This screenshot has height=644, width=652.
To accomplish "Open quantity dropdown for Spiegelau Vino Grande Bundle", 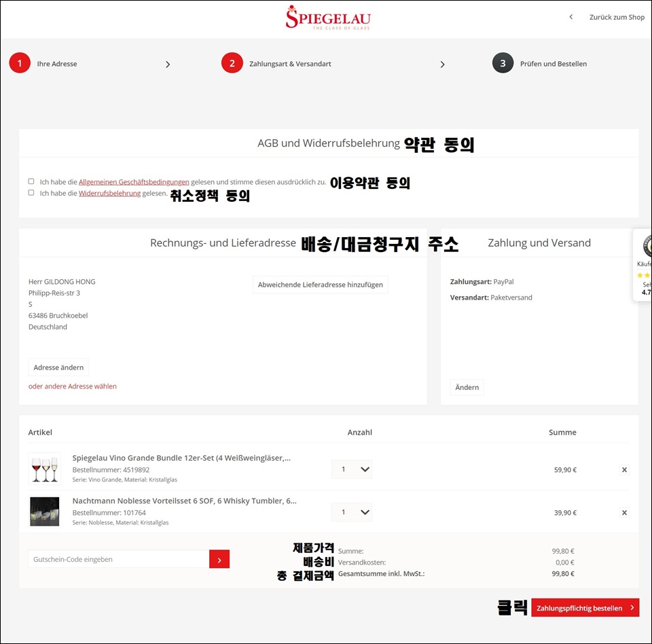I will coord(352,469).
